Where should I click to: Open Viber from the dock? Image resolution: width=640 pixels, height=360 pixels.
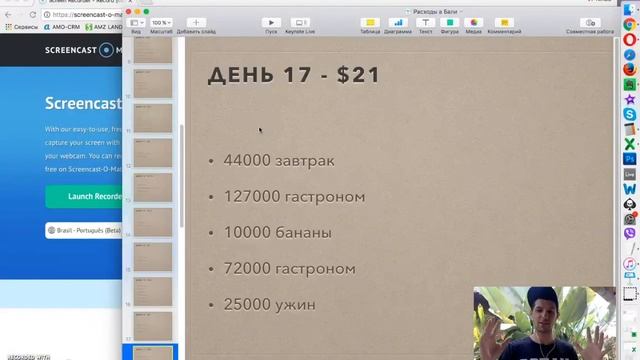pyautogui.click(x=629, y=233)
